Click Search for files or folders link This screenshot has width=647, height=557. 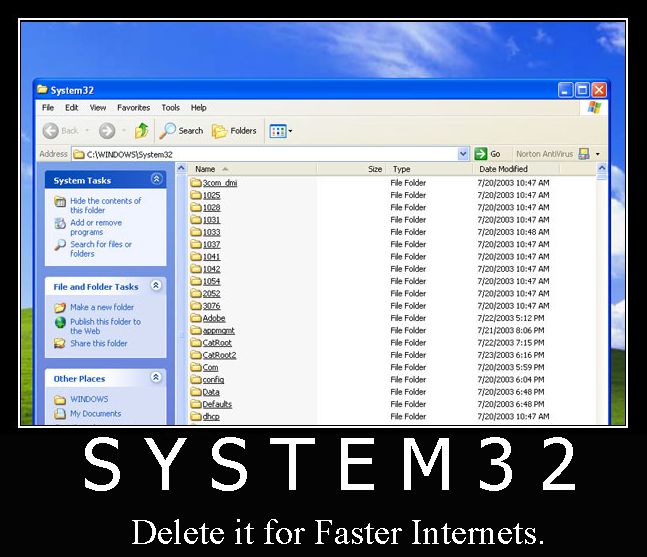coord(101,249)
